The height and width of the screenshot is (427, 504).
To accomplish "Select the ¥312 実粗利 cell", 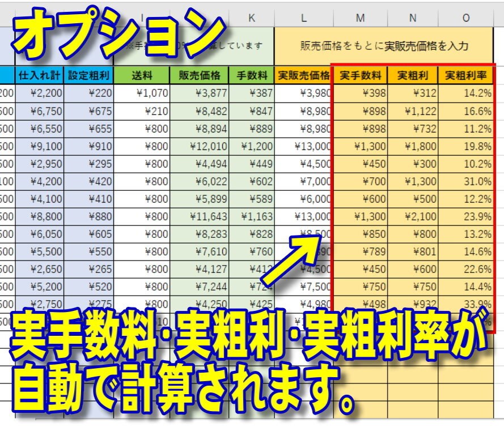I will (x=413, y=93).
